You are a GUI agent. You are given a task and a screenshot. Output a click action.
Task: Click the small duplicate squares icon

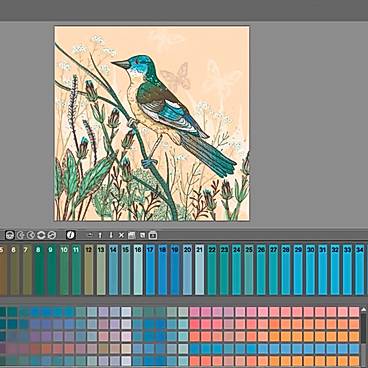tap(142, 235)
